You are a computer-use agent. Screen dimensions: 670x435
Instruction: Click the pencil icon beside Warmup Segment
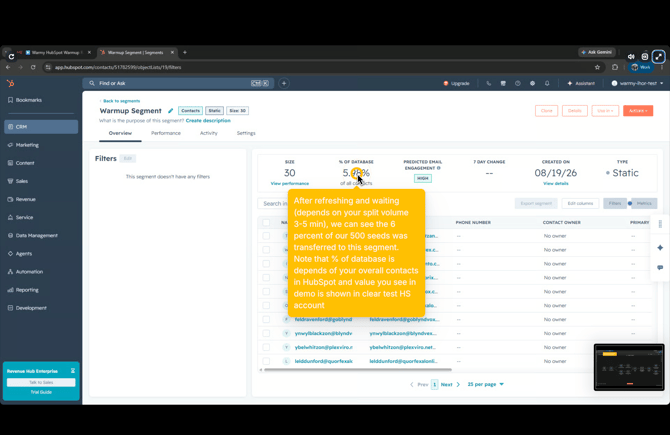point(170,111)
